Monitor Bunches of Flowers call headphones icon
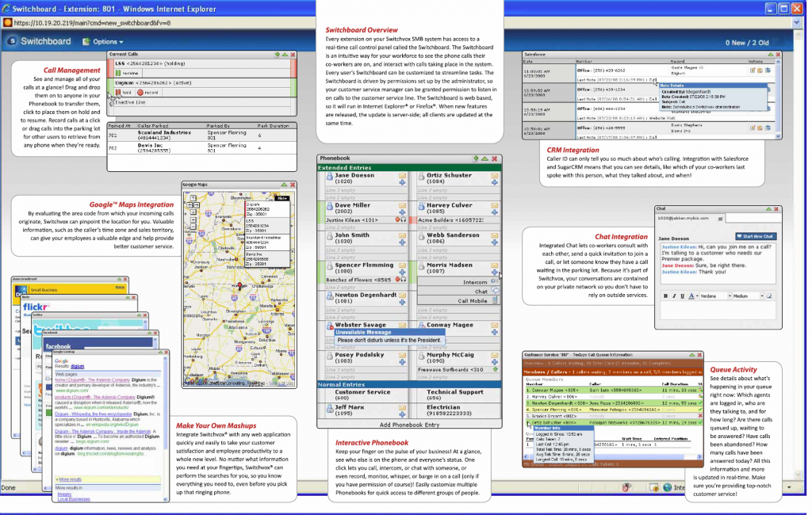This screenshot has height=515, width=812. tap(403, 280)
